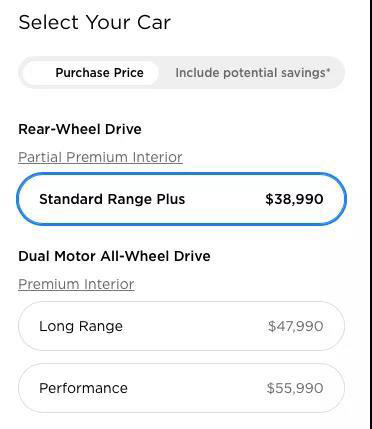Screen dimensions: 372x429
Task: Switch to Include potential savings tab
Action: tap(252, 73)
